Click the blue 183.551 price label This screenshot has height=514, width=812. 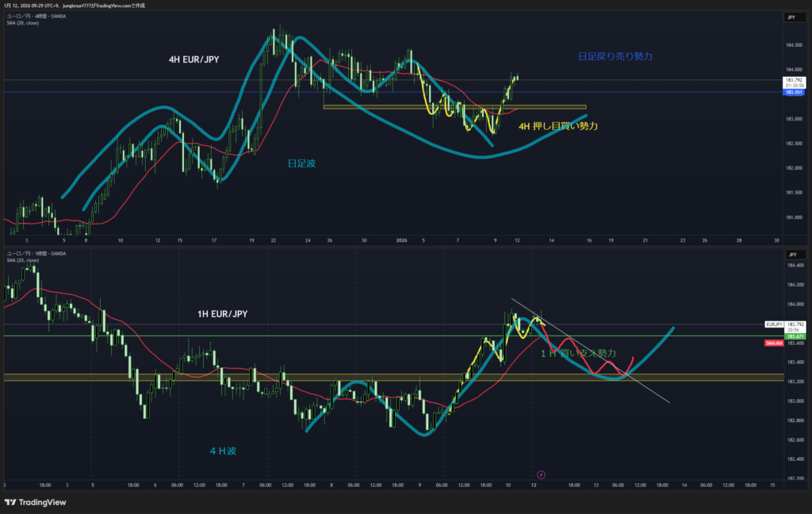tap(793, 93)
